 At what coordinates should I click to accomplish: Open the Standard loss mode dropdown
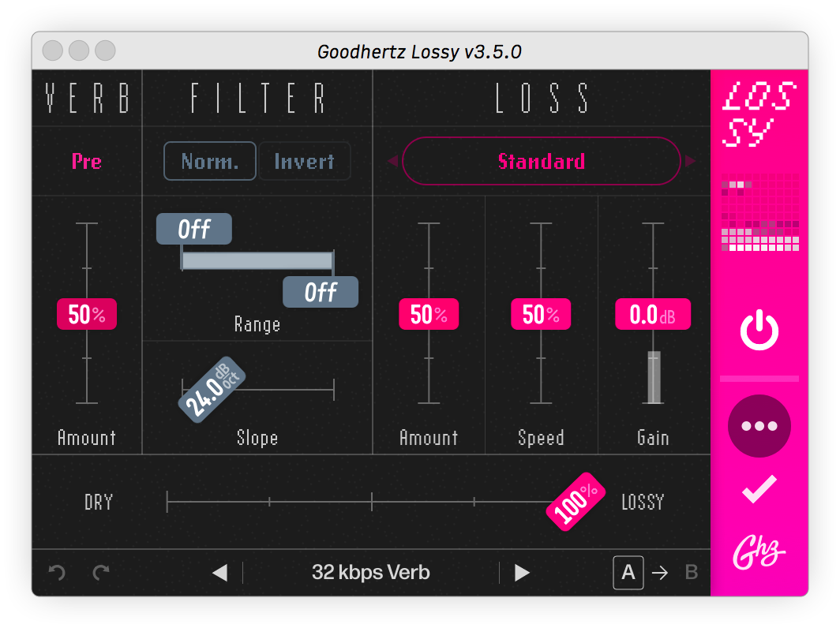pos(541,161)
